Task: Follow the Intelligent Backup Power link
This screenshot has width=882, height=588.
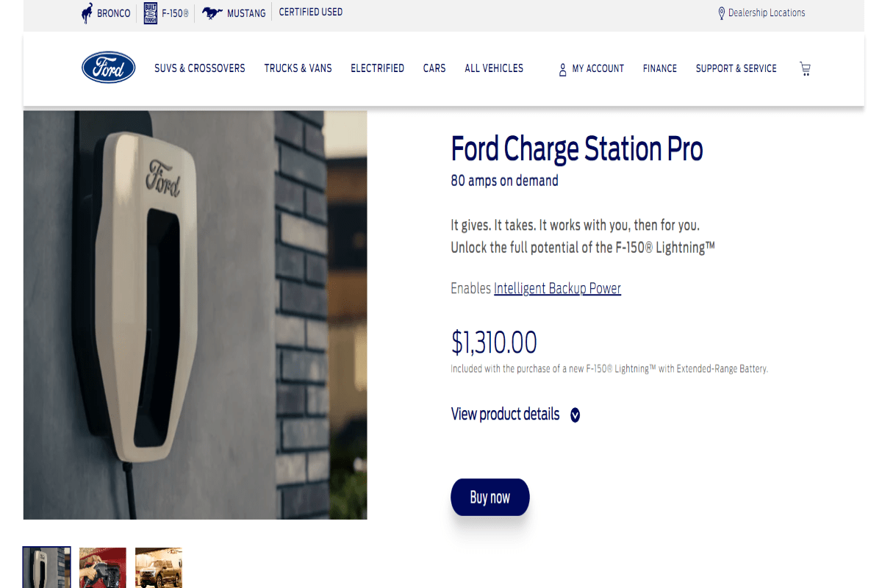Action: (557, 288)
